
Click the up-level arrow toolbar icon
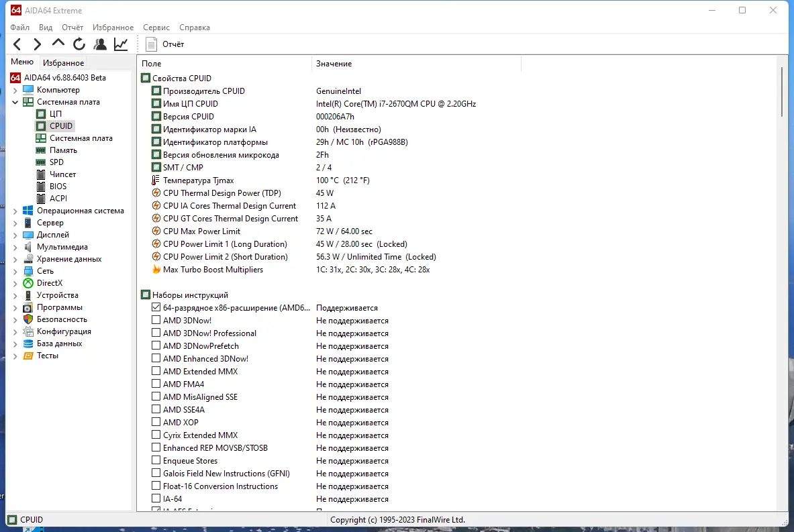coord(58,44)
